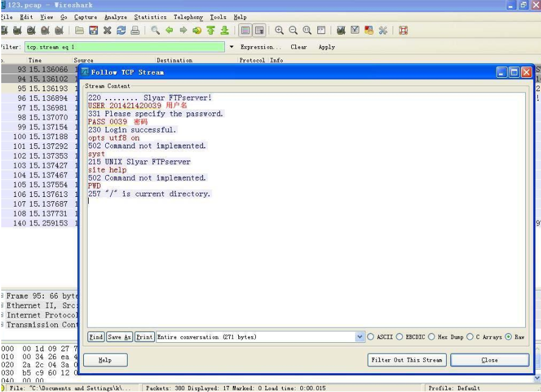The height and width of the screenshot is (392, 541).
Task: Open the Analyze menu
Action: (115, 17)
